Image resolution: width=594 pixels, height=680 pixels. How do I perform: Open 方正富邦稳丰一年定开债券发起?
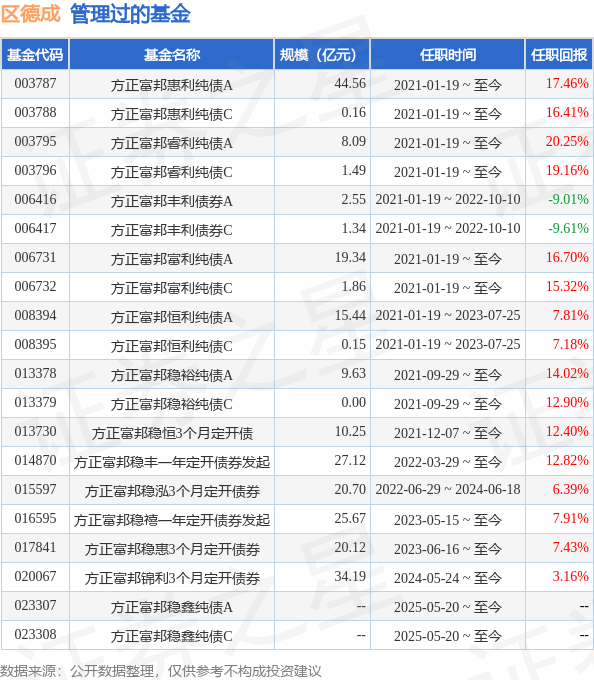click(172, 462)
